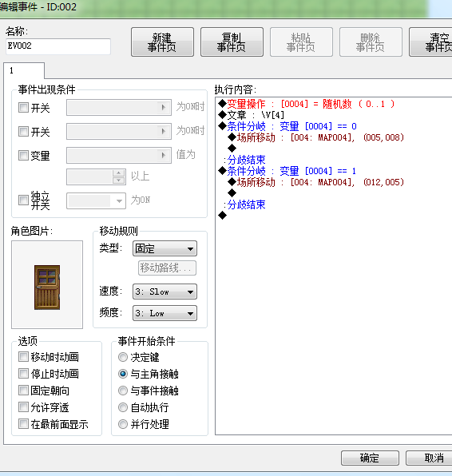Open the 速度 dropdown showing 3: Slow
Viewport: 452px width, 476px height.
[x=165, y=292]
